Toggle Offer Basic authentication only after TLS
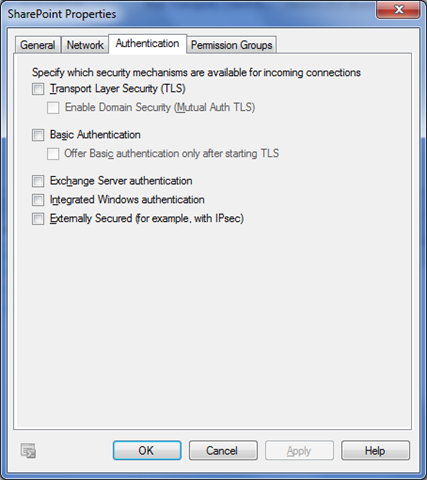Image resolution: width=427 pixels, height=480 pixels. tap(53, 154)
